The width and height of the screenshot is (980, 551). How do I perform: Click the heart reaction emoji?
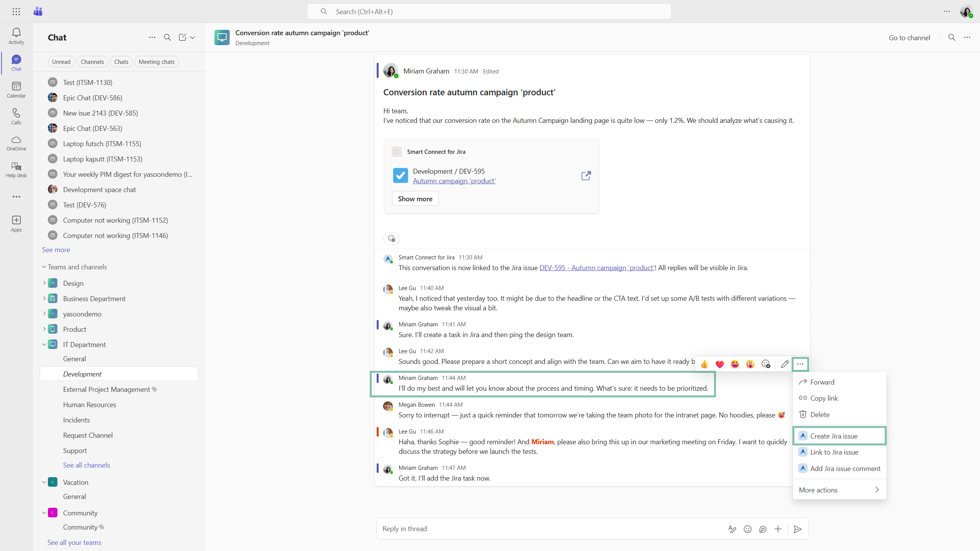pyautogui.click(x=720, y=364)
